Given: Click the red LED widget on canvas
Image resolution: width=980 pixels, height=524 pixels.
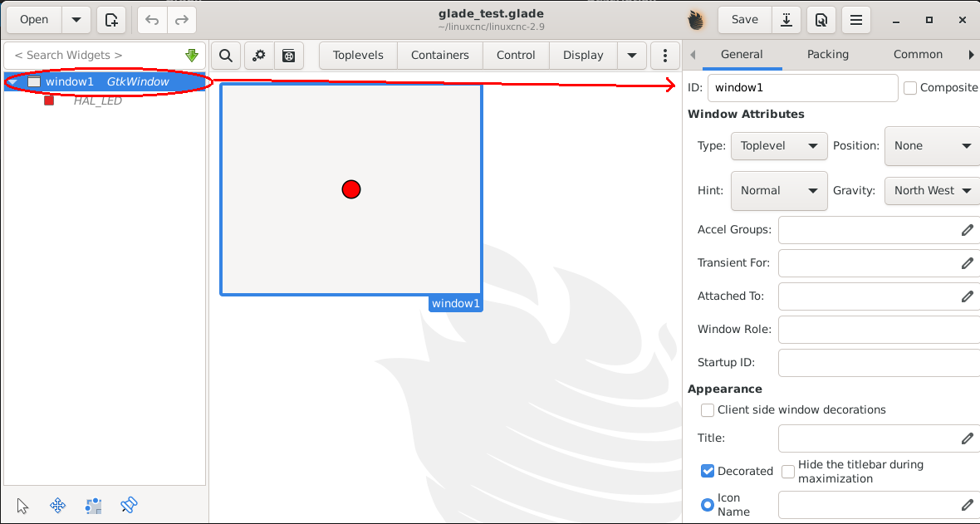Looking at the screenshot, I should coord(351,189).
